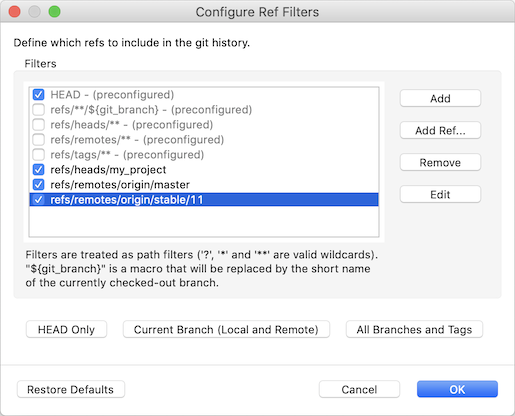Image resolution: width=515 pixels, height=416 pixels.
Task: Toggle the refs/remotes/origin/stable/11 checkbox
Action: click(x=38, y=200)
